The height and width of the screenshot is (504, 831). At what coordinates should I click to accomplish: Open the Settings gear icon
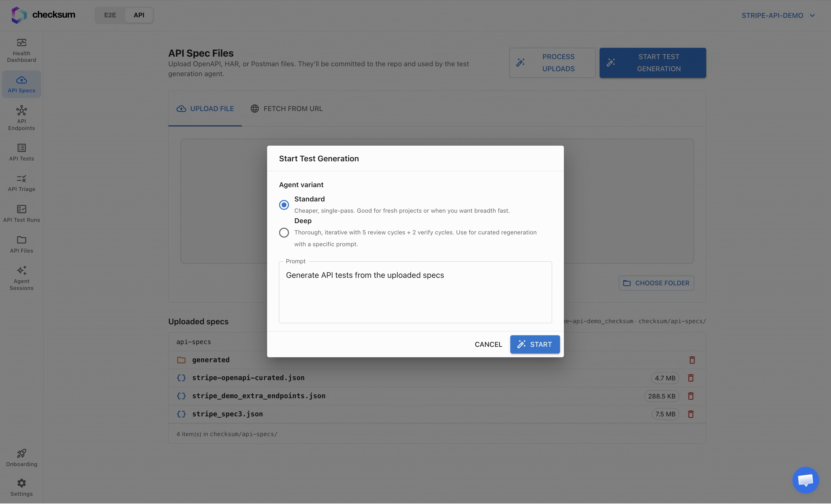22,483
